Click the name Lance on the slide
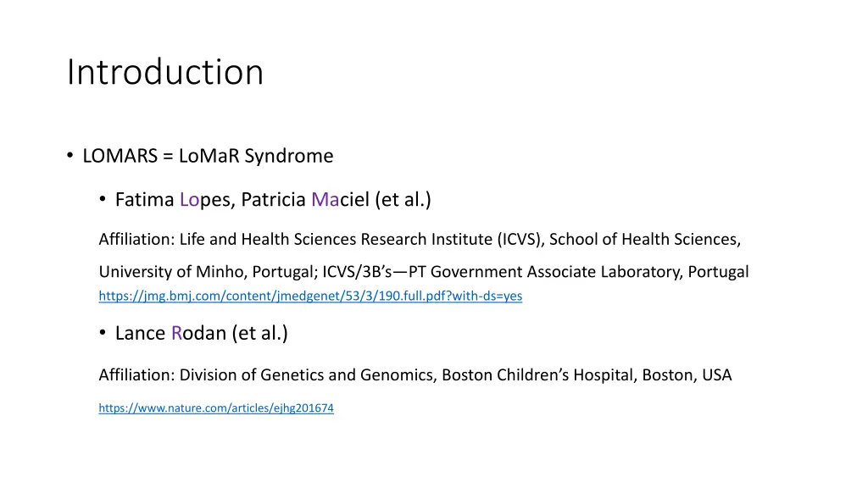The width and height of the screenshot is (868, 488). click(140, 333)
